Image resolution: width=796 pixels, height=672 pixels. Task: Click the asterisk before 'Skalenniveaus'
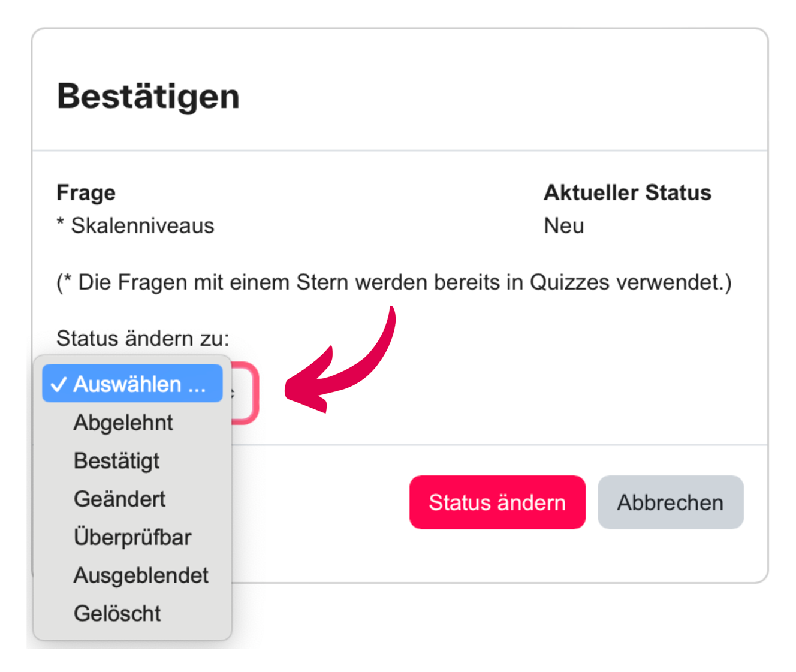(60, 224)
